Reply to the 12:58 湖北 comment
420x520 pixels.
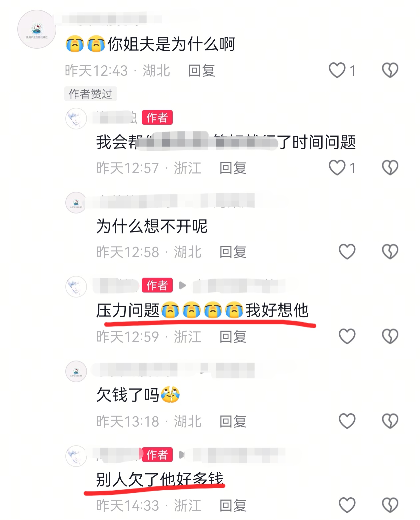click(x=233, y=252)
